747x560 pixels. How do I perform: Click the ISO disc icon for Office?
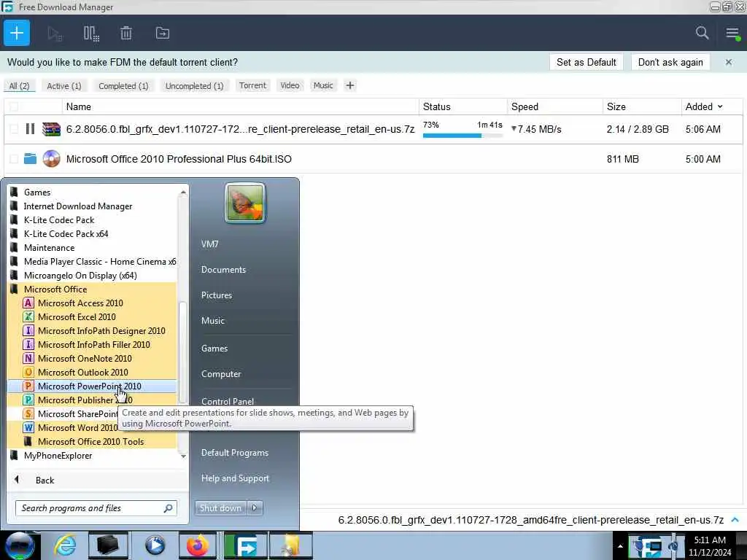[x=52, y=158]
